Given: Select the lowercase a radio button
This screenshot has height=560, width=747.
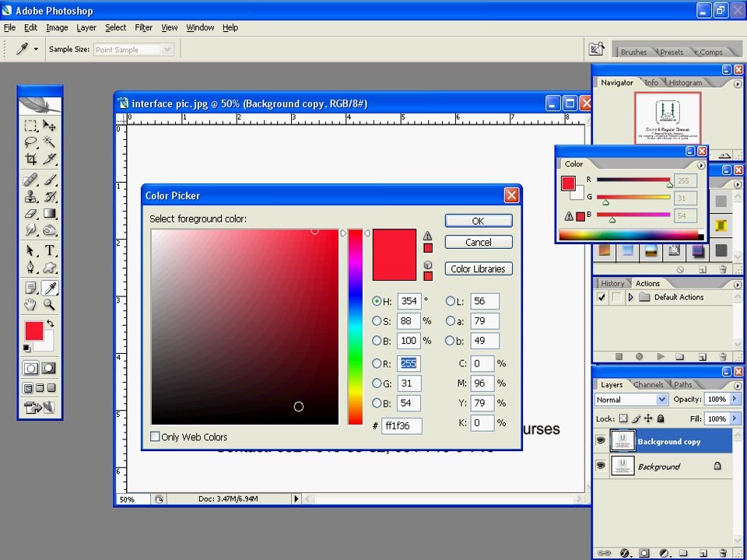Looking at the screenshot, I should point(451,321).
